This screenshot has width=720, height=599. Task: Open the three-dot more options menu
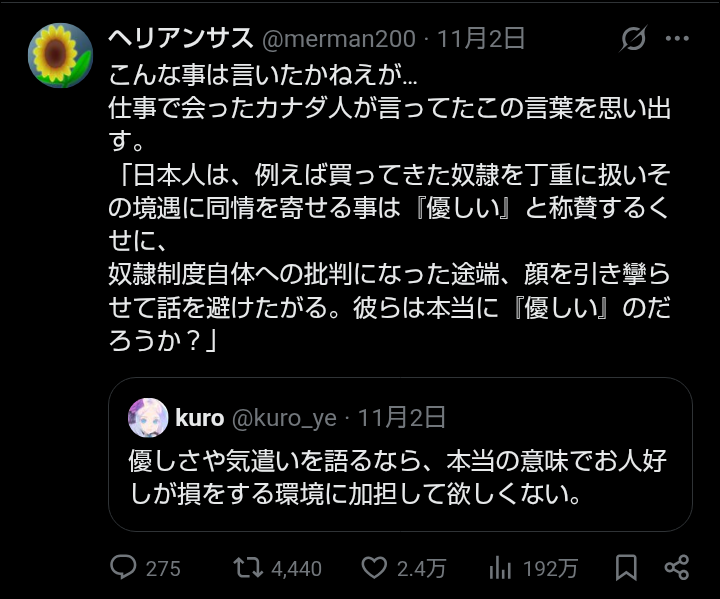pos(677,40)
